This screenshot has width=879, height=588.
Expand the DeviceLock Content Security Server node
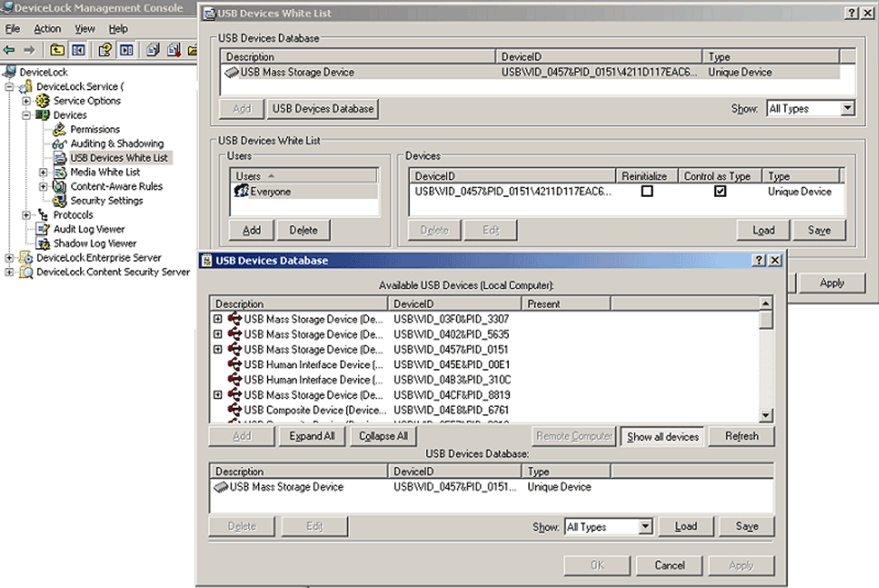[9, 272]
